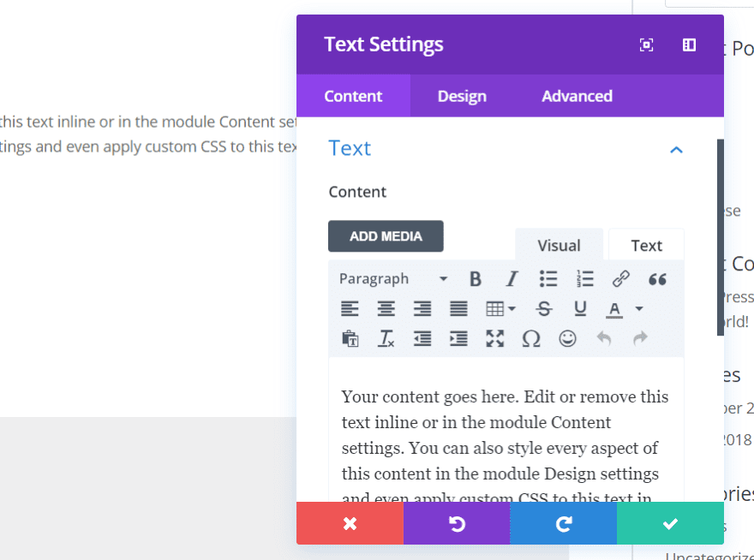
Task: Click the expand modal fullscreen icon
Action: click(x=646, y=45)
